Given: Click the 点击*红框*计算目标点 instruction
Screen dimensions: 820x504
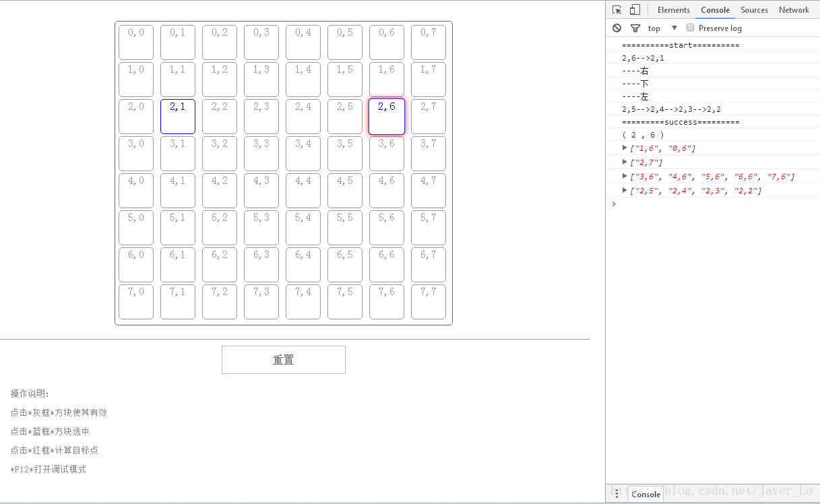Looking at the screenshot, I should [x=55, y=450].
